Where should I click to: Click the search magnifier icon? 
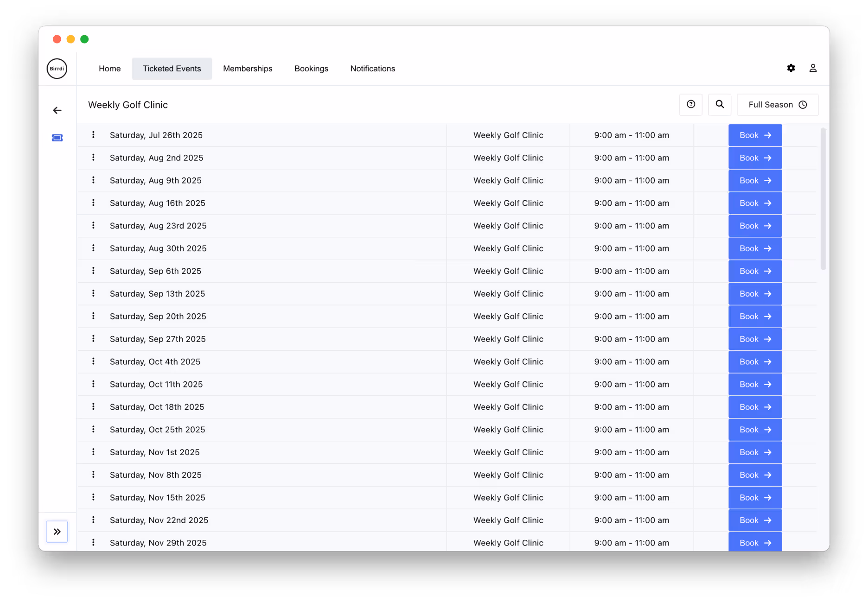[720, 104]
